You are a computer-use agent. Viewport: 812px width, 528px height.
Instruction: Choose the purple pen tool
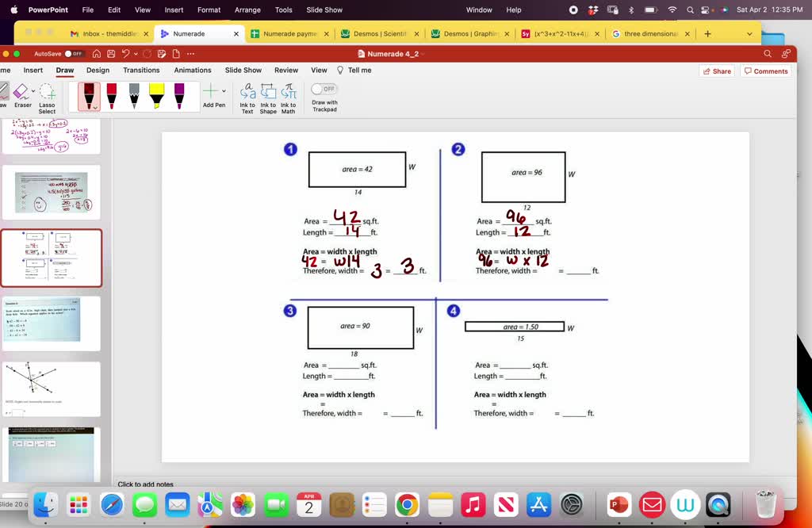click(x=178, y=95)
